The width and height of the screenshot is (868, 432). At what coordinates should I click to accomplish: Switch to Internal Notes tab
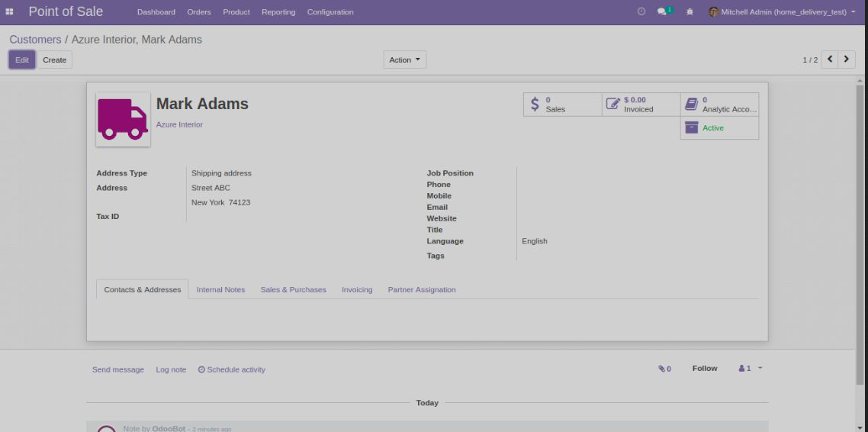click(x=221, y=289)
